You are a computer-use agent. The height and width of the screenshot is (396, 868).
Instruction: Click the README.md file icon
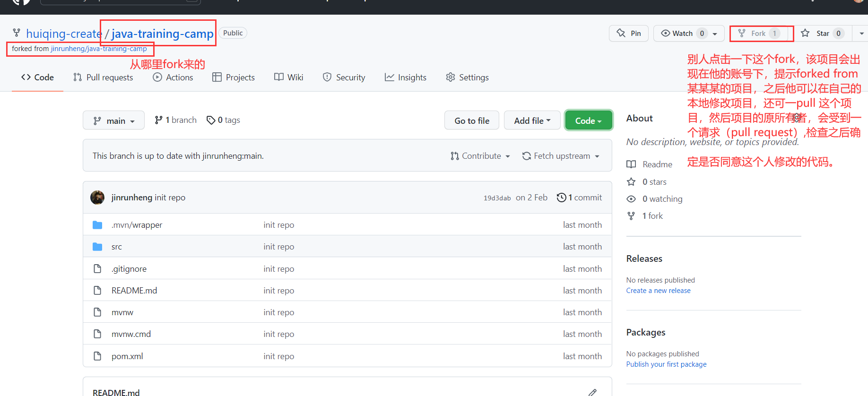click(x=97, y=291)
